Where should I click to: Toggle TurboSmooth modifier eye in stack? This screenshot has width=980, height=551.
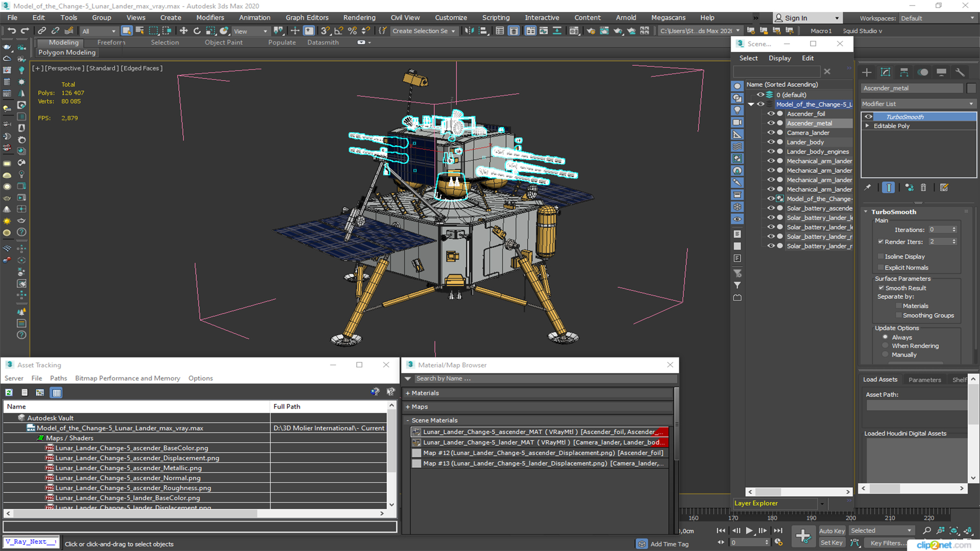point(868,117)
